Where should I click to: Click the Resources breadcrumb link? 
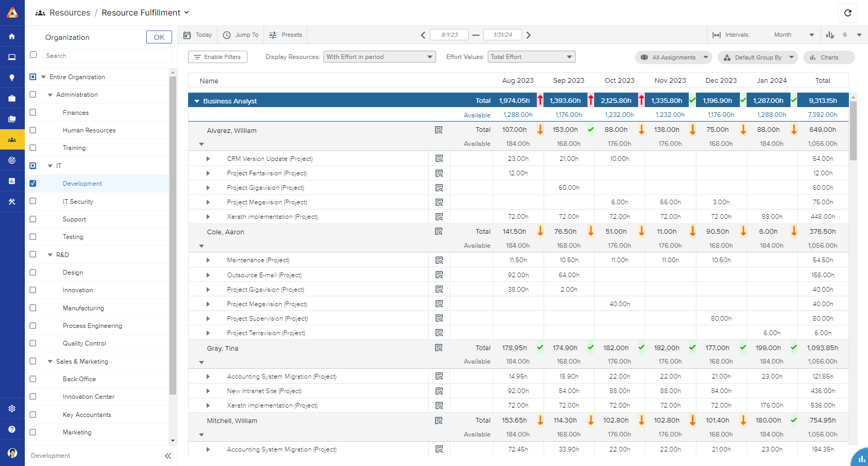point(70,12)
